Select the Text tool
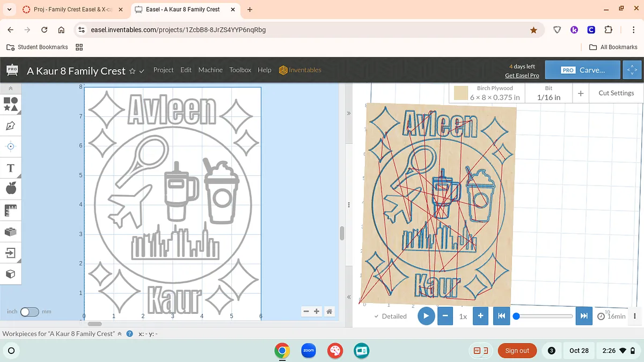The height and width of the screenshot is (362, 644). (x=11, y=168)
